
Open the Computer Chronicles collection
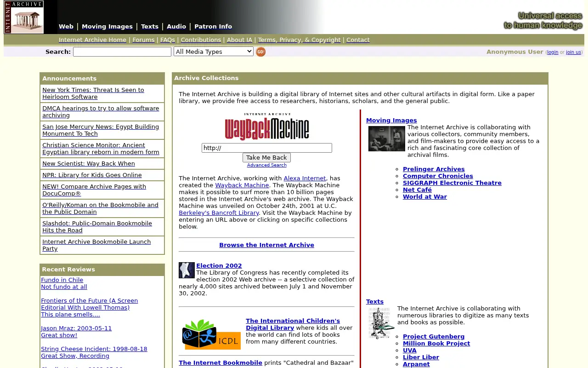pos(438,176)
